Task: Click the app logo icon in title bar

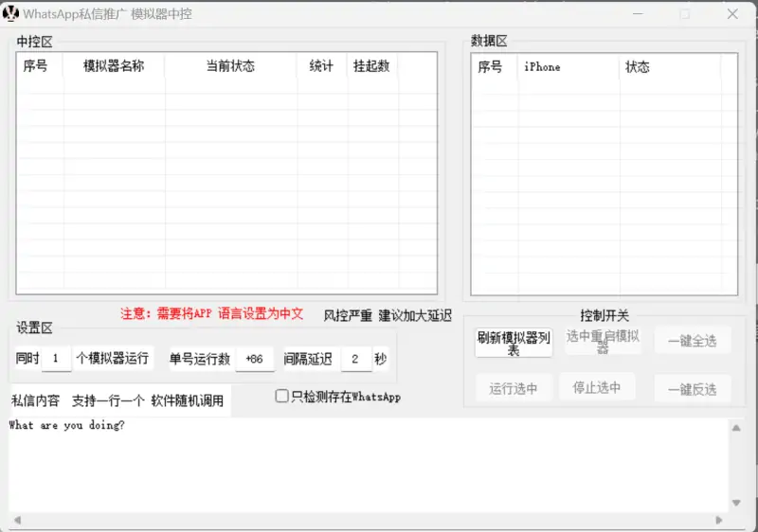Action: point(12,13)
